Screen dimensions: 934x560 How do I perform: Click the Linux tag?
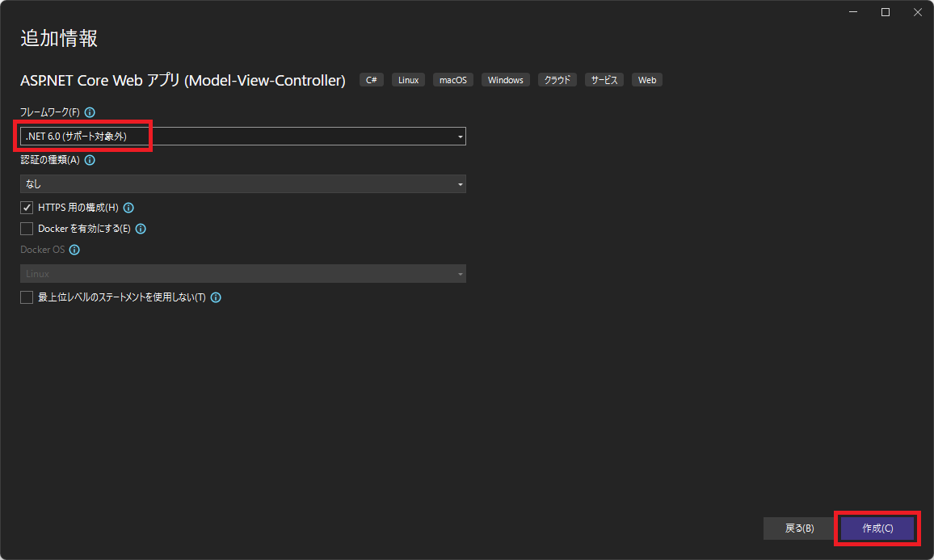click(x=408, y=80)
